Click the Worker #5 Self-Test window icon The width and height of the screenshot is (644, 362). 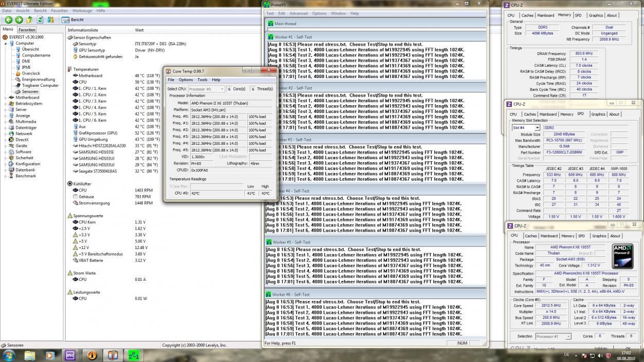point(269,242)
